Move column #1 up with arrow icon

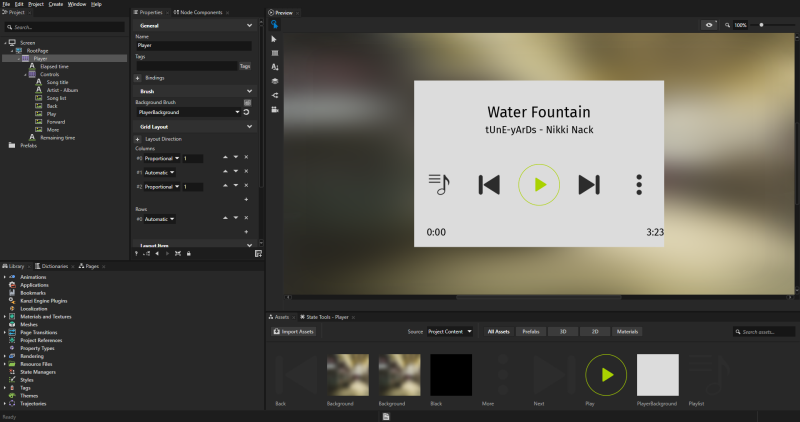pos(224,172)
